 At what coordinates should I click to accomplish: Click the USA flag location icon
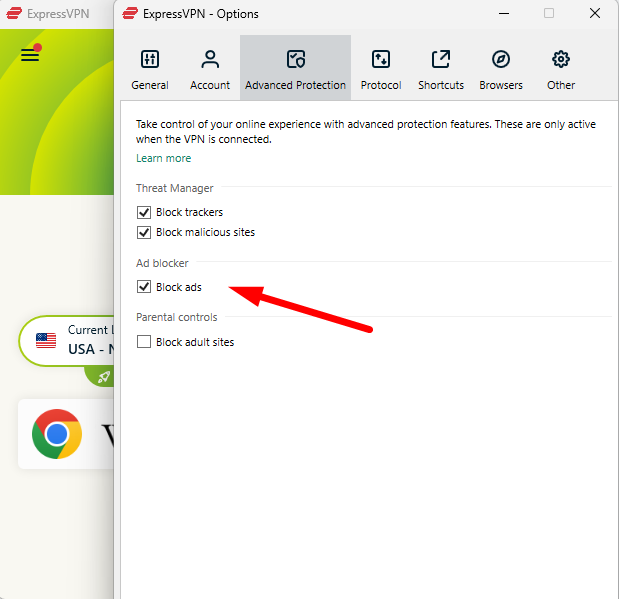(46, 340)
